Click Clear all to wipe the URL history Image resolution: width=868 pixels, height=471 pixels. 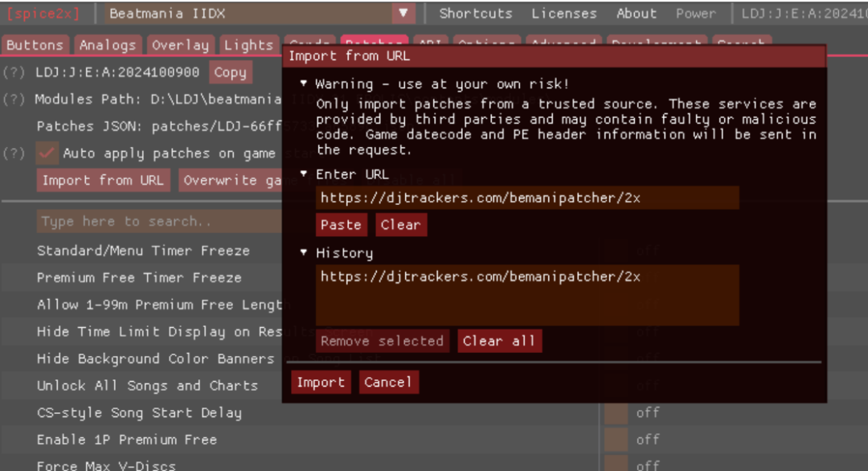[499, 341]
